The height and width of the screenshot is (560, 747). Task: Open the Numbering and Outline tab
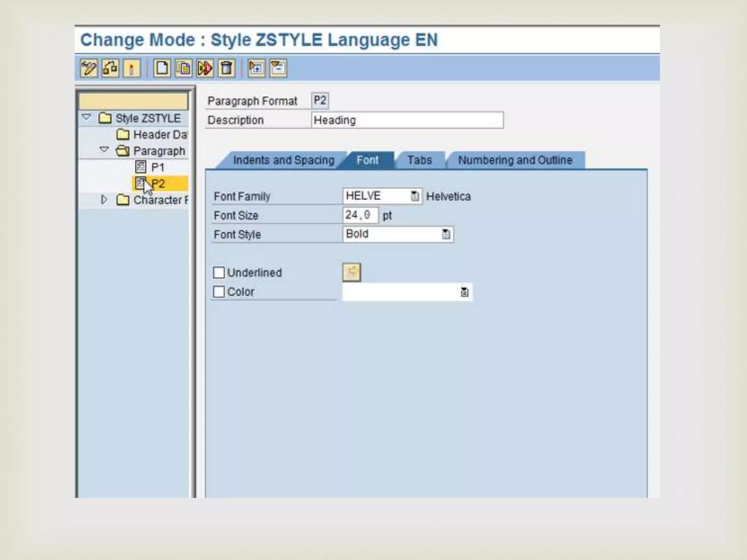point(515,160)
